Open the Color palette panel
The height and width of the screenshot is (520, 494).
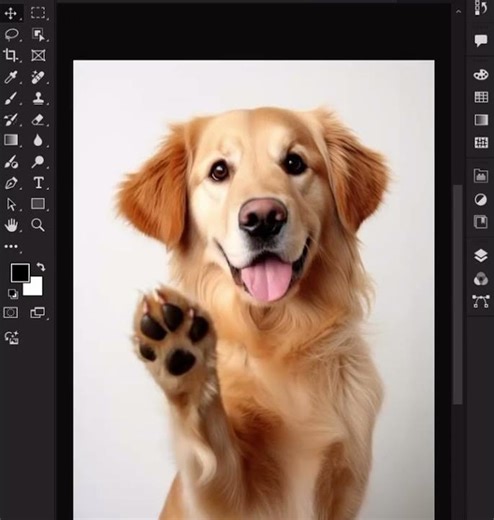tap(481, 74)
